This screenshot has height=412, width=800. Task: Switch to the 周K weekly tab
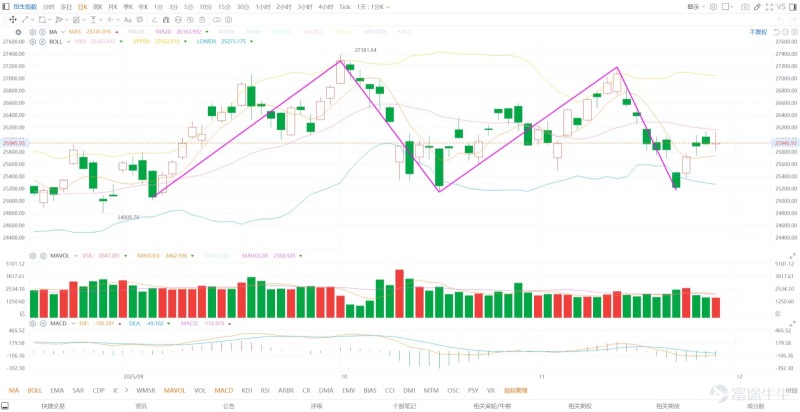(97, 7)
